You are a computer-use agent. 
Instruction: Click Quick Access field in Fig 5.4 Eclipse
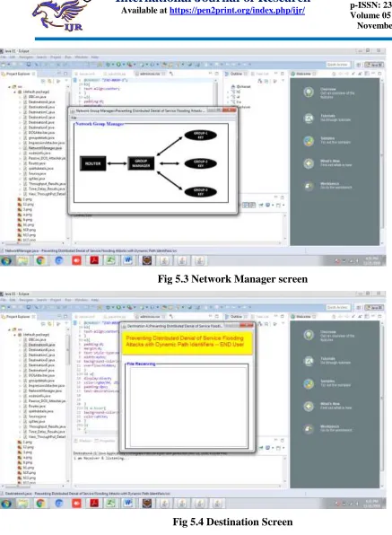pos(337,307)
